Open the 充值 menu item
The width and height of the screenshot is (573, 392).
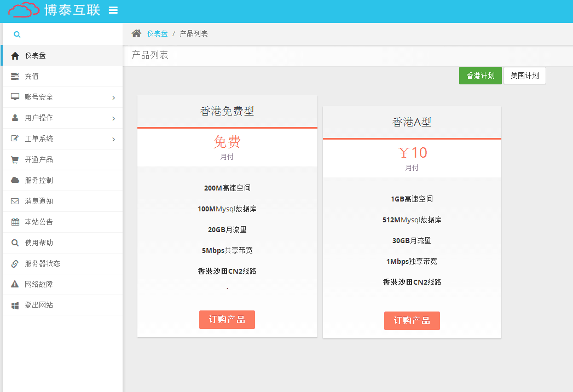(62, 77)
